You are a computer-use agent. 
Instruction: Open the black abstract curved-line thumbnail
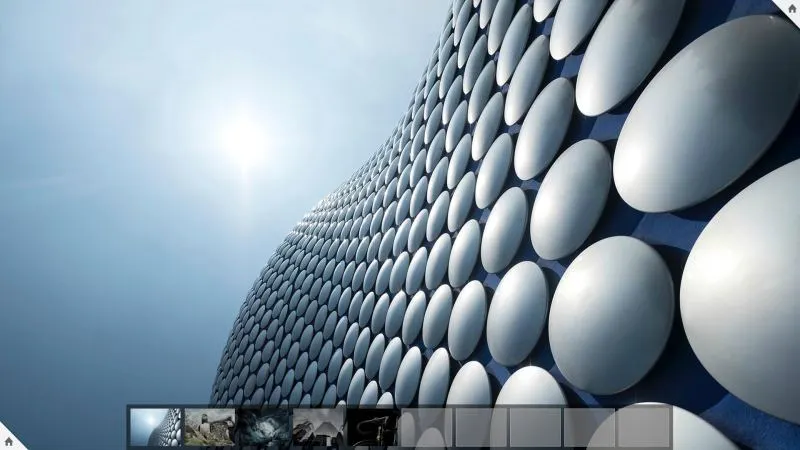(x=372, y=427)
